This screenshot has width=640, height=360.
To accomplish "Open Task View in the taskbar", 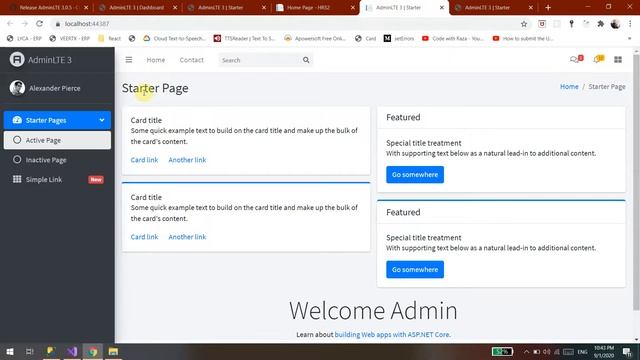I will click(29, 351).
